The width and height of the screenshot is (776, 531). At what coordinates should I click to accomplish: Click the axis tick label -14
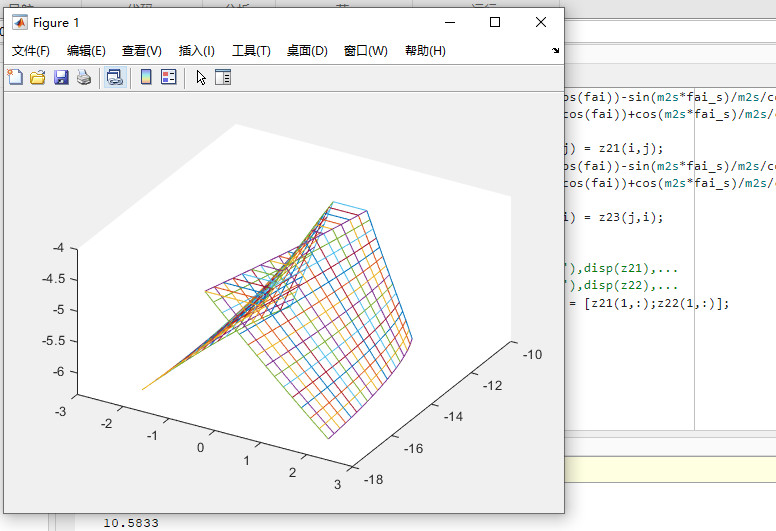[453, 417]
